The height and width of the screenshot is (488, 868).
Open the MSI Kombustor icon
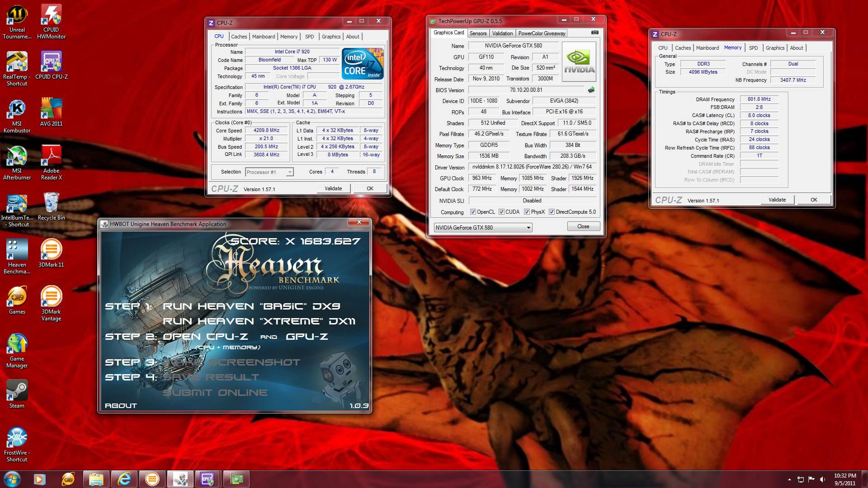(17, 116)
